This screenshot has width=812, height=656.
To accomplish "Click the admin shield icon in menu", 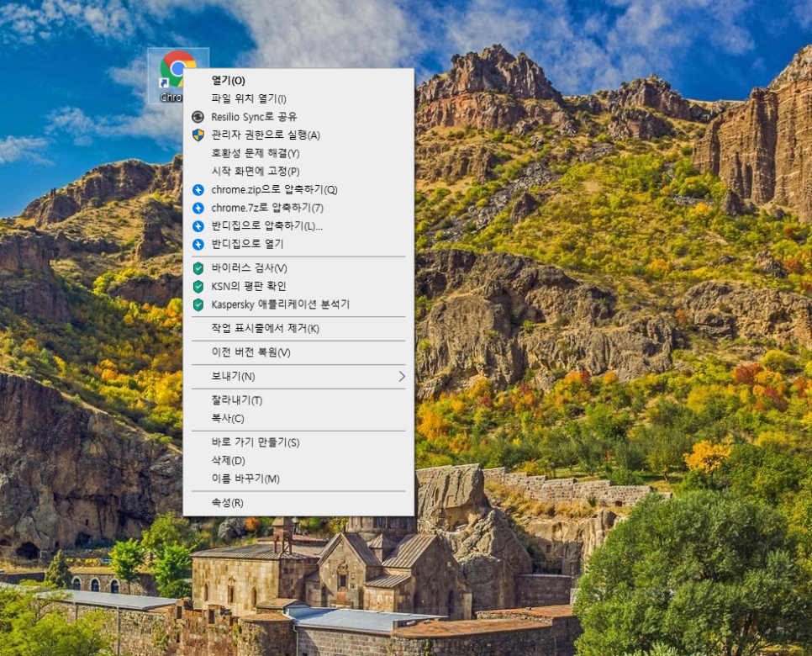I will pyautogui.click(x=198, y=135).
